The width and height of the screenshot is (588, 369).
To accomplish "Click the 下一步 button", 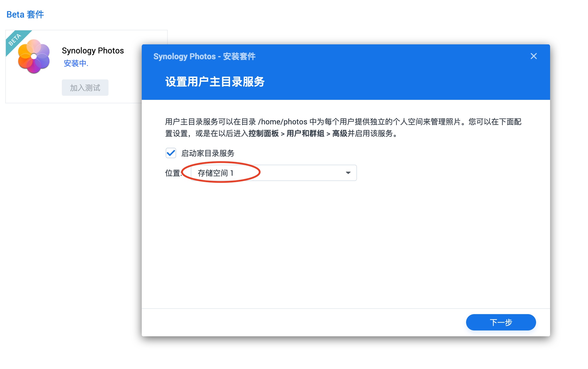I will pyautogui.click(x=501, y=322).
